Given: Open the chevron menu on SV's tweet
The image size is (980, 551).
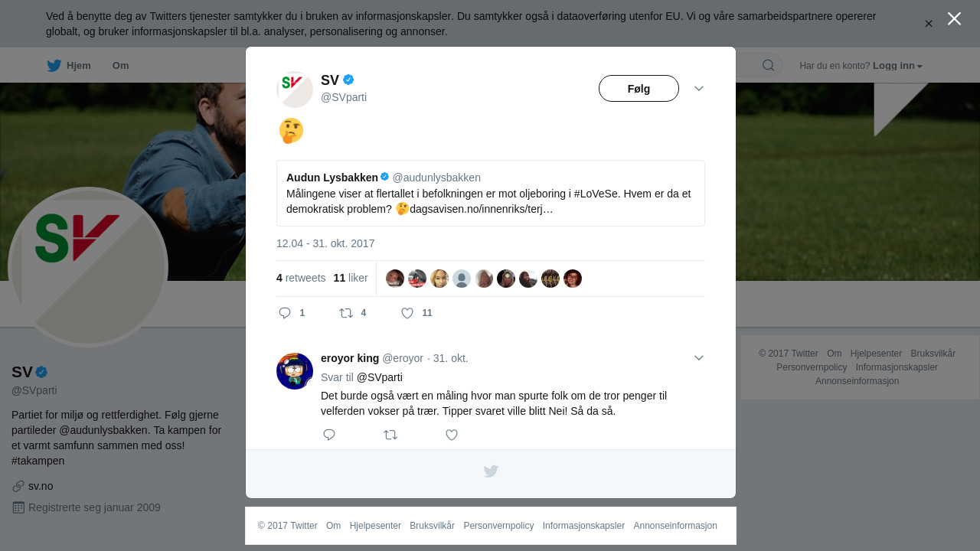Looking at the screenshot, I should pos(699,89).
